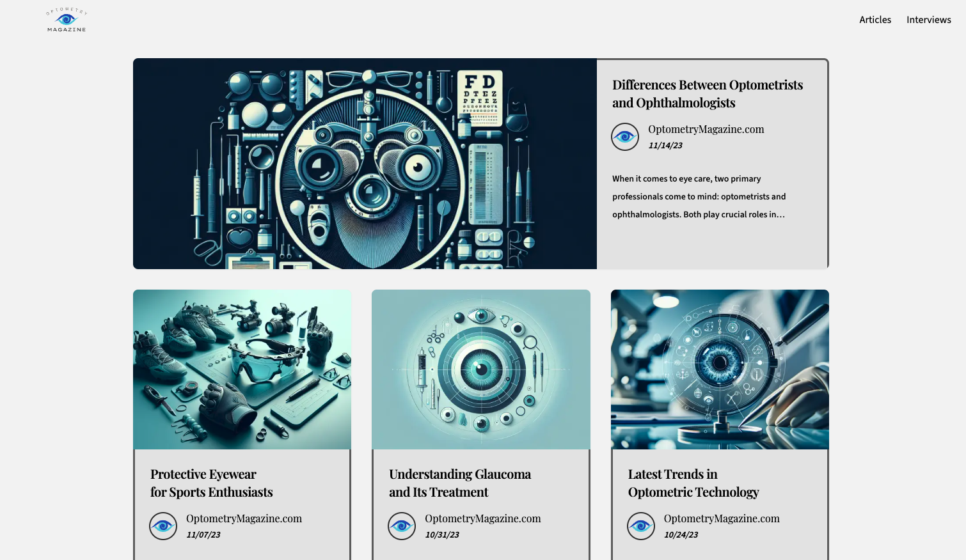Click author eye avatar on featured article
Image resolution: width=966 pixels, height=560 pixels.
point(624,137)
